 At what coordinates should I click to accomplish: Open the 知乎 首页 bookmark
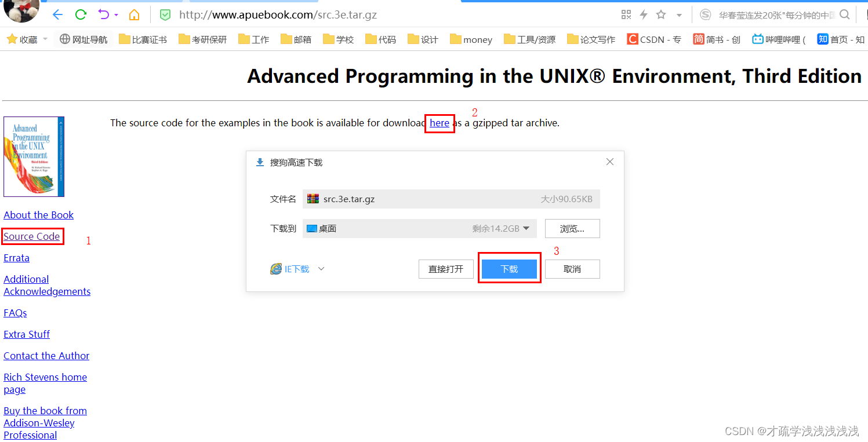[x=841, y=39]
